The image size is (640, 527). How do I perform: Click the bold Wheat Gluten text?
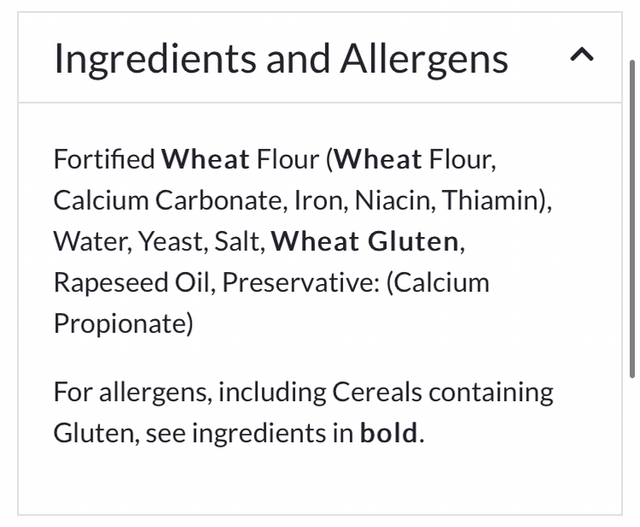pyautogui.click(x=366, y=241)
